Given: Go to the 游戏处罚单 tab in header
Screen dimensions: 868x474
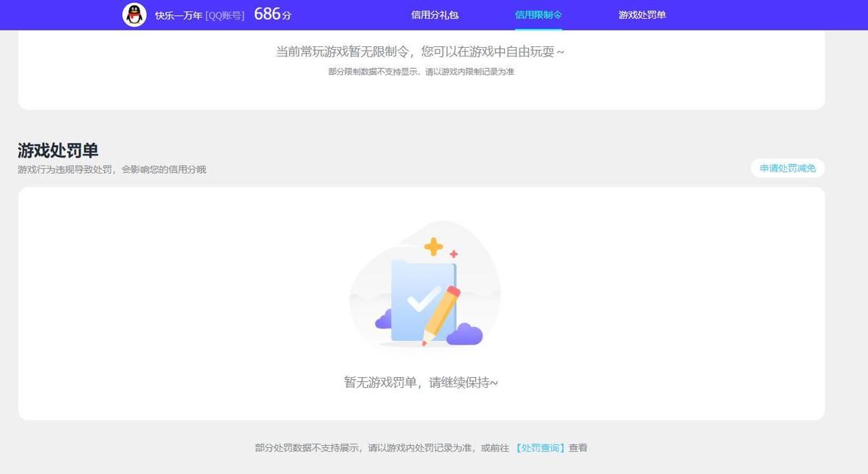Looking at the screenshot, I should pos(642,14).
